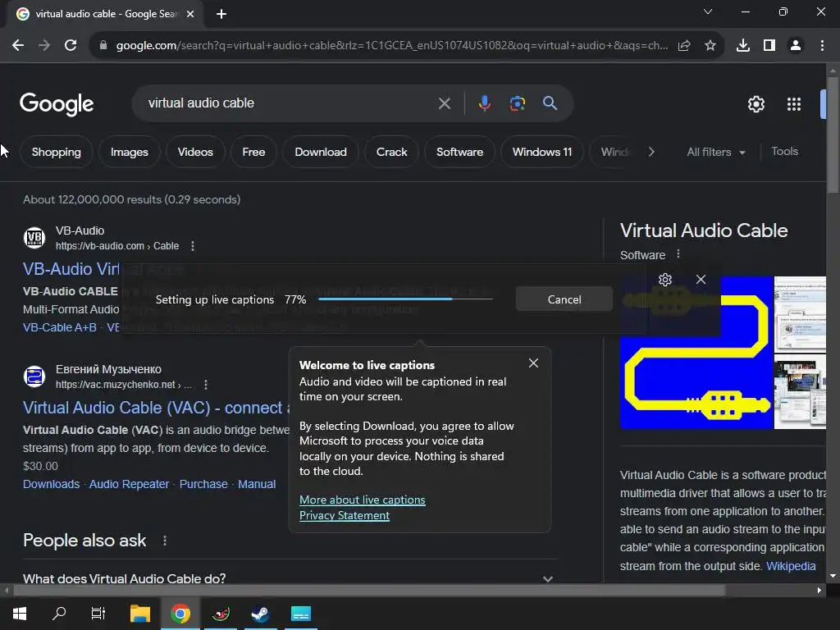Apply the Software filter chip
This screenshot has width=840, height=630.
click(x=459, y=152)
